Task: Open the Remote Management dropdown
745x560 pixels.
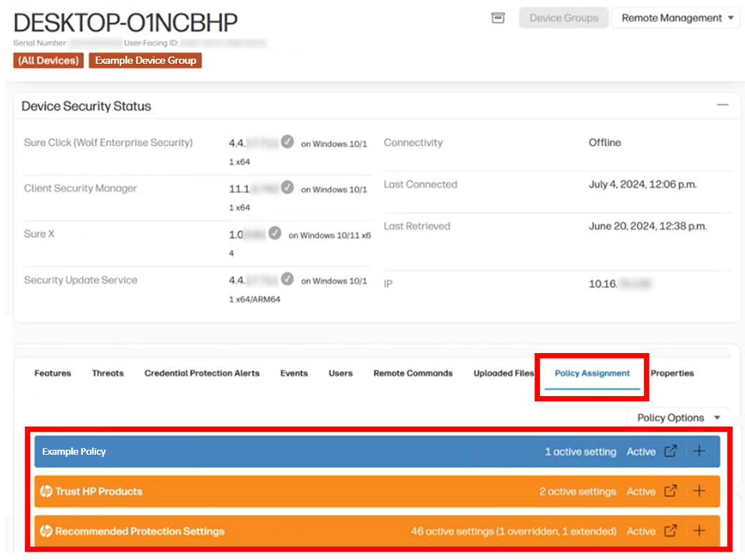Action: 675,18
